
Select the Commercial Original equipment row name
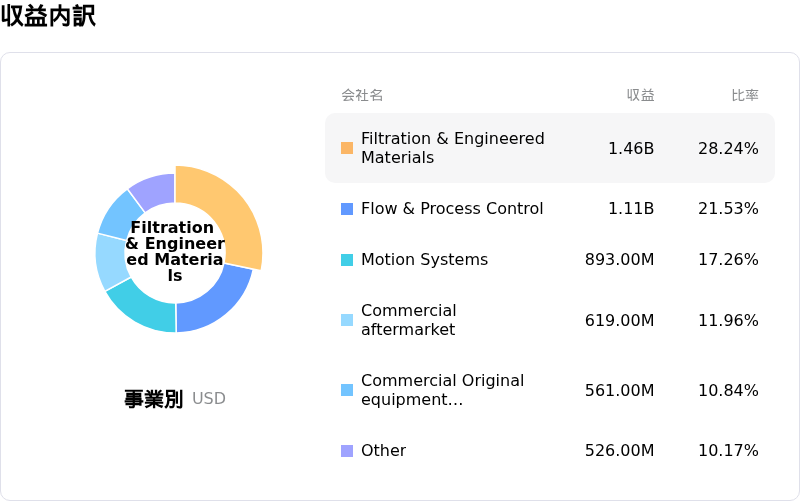click(x=442, y=390)
